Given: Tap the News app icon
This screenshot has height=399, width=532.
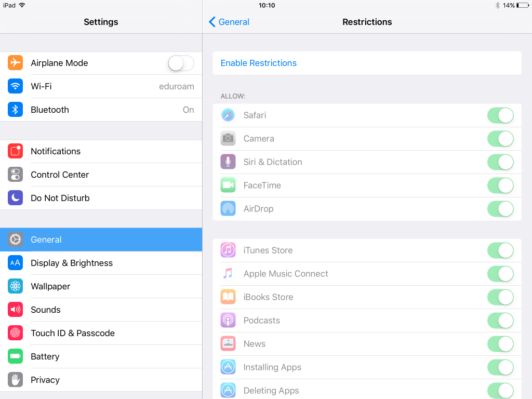Looking at the screenshot, I should coord(228,344).
